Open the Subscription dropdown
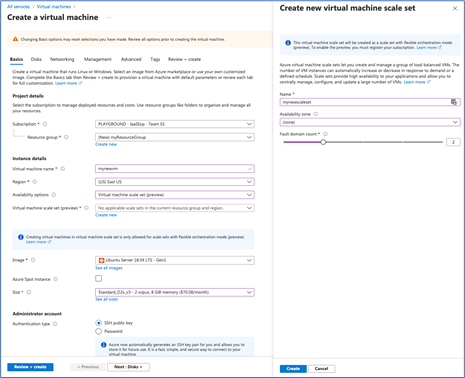 (175, 124)
